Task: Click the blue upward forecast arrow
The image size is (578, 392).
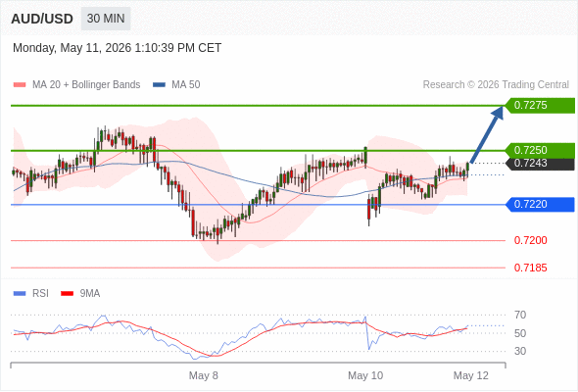Action: pos(487,134)
